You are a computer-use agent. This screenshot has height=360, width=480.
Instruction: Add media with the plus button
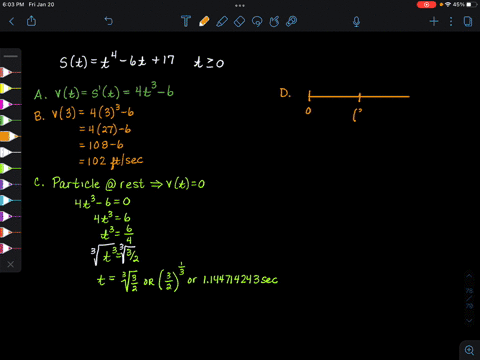[434, 22]
